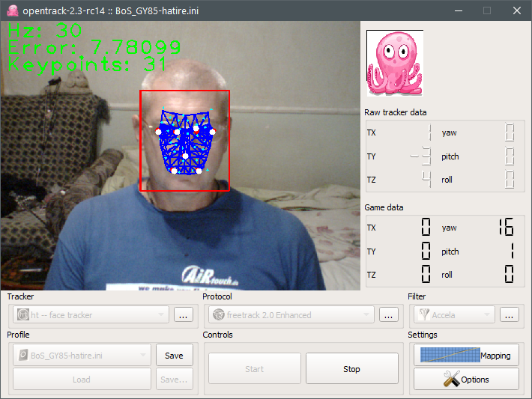Expand the Accela filter dropdown
This screenshot has width=532, height=399.
click(x=455, y=315)
